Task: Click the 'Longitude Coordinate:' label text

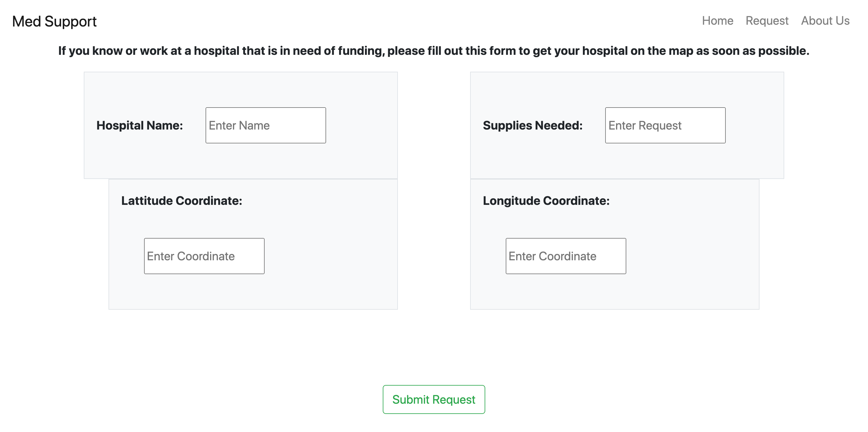Action: pos(546,201)
